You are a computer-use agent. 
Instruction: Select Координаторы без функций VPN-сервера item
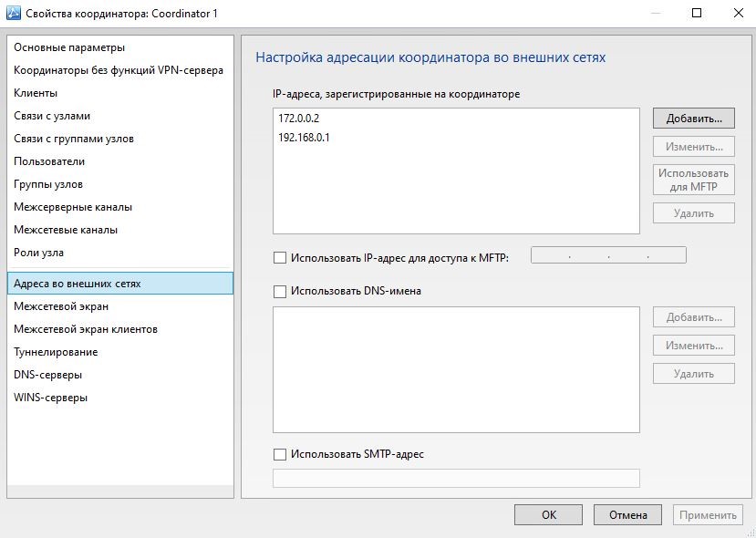tap(119, 70)
